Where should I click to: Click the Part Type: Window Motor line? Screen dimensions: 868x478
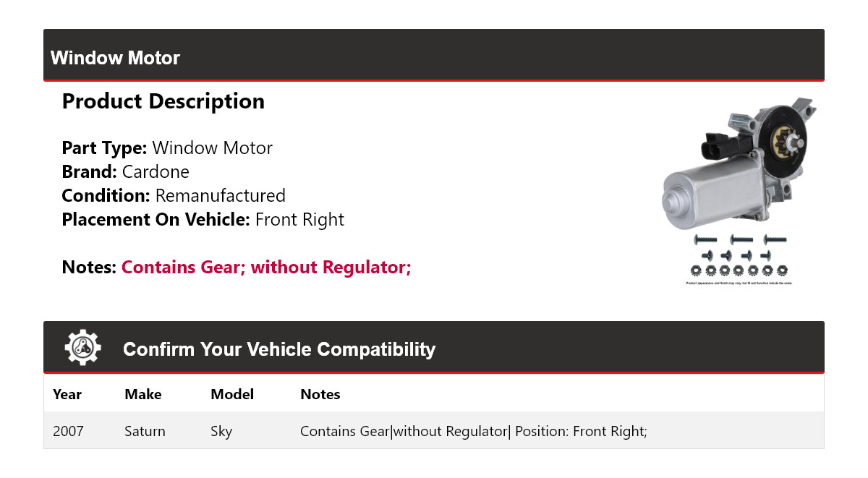(x=167, y=148)
